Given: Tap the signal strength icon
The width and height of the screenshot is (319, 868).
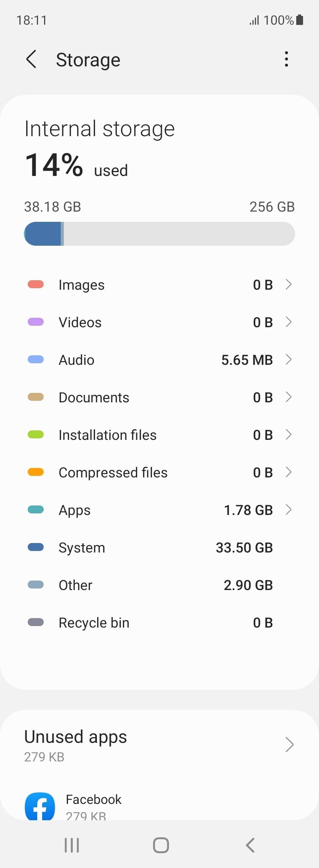Looking at the screenshot, I should coord(254,20).
